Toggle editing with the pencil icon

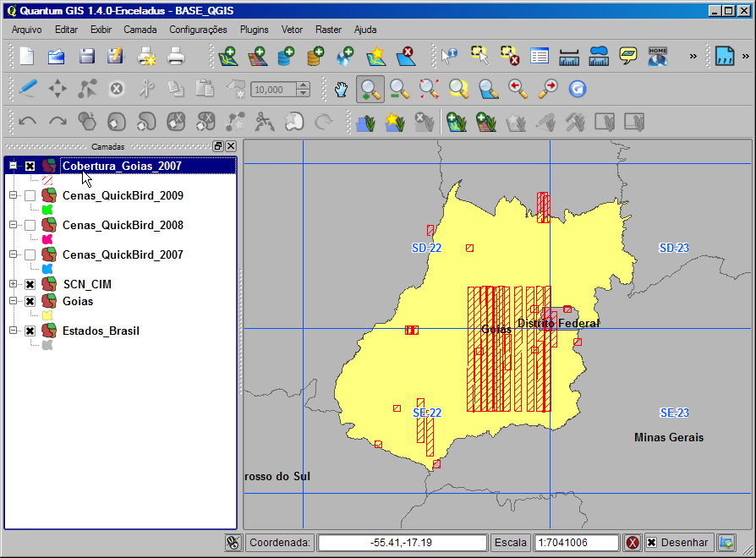pyautogui.click(x=28, y=89)
